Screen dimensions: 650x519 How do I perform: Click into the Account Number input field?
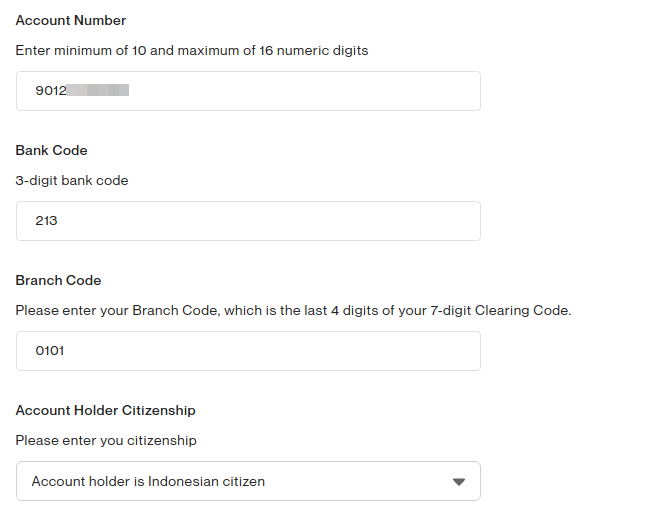point(300,91)
